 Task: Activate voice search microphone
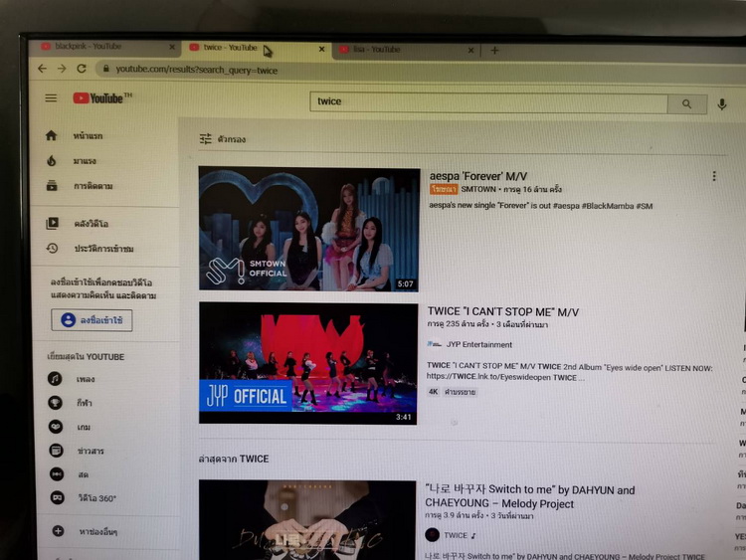[722, 104]
